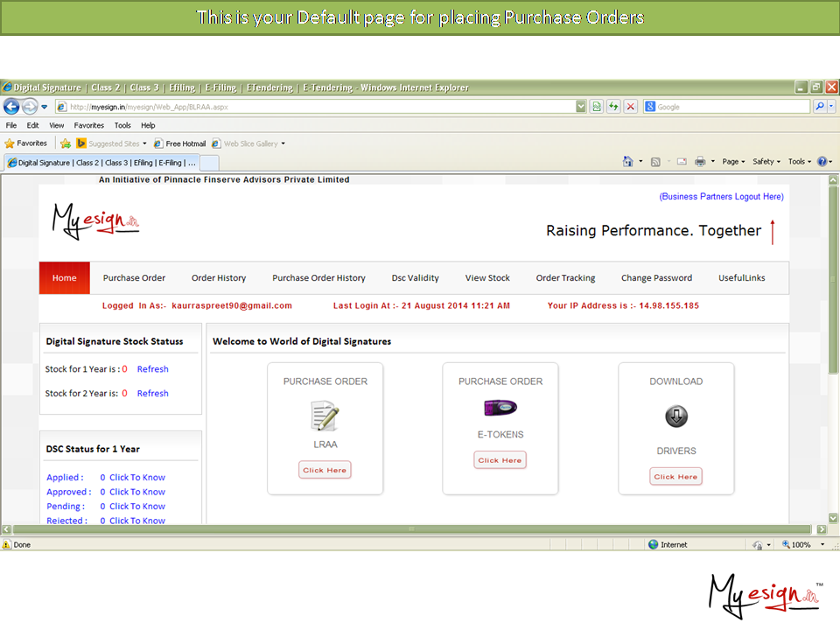Click the LRAA purchase order document icon
This screenshot has width=840, height=630.
pos(325,416)
